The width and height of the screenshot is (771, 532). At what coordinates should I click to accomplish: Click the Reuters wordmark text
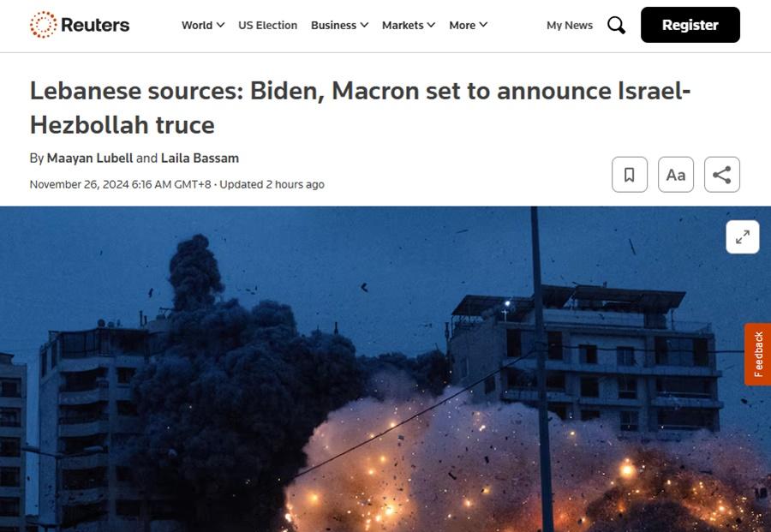pos(95,25)
